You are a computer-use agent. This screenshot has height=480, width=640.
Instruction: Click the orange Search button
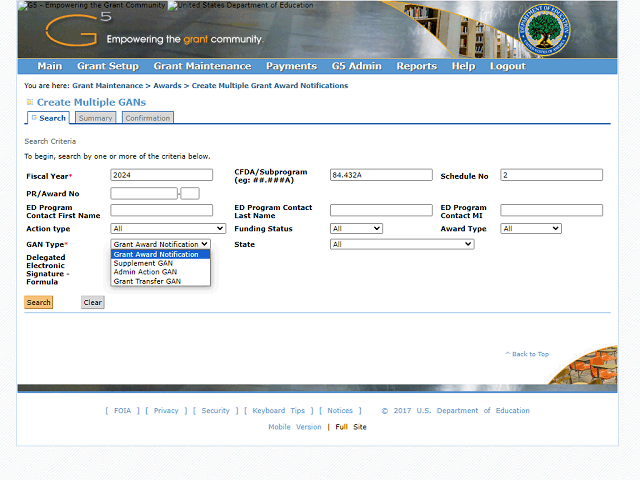pos(39,302)
